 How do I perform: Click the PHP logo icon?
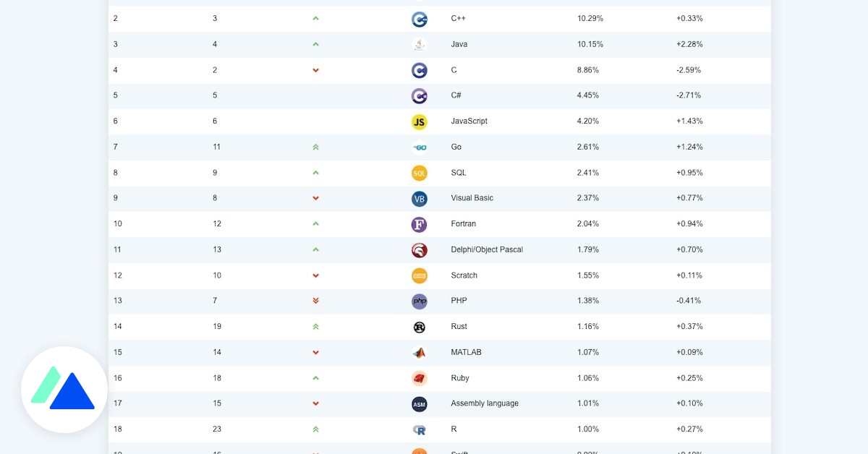[x=419, y=301]
